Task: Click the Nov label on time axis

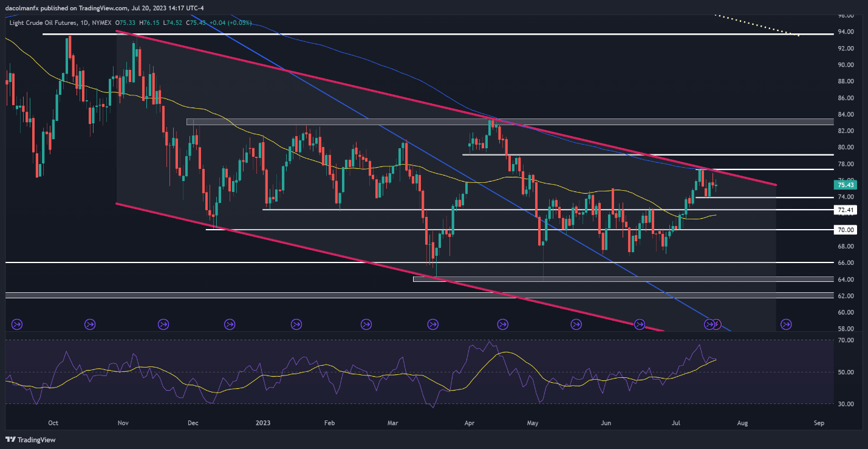Action: (x=123, y=422)
